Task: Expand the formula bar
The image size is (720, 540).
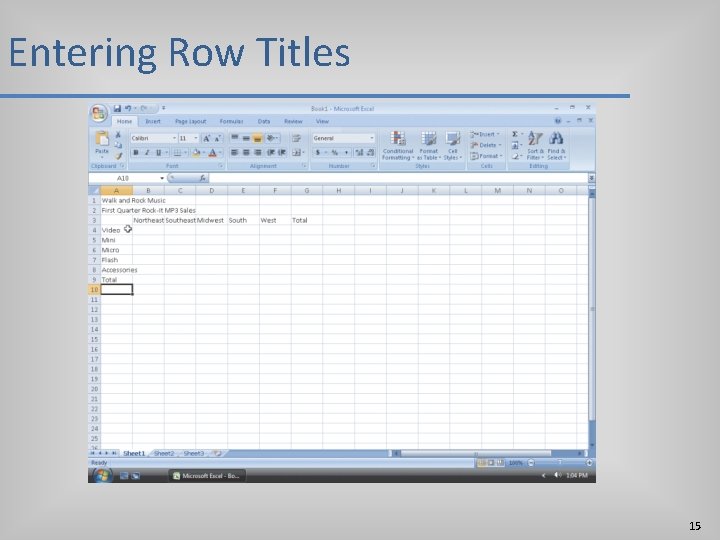Action: click(591, 178)
